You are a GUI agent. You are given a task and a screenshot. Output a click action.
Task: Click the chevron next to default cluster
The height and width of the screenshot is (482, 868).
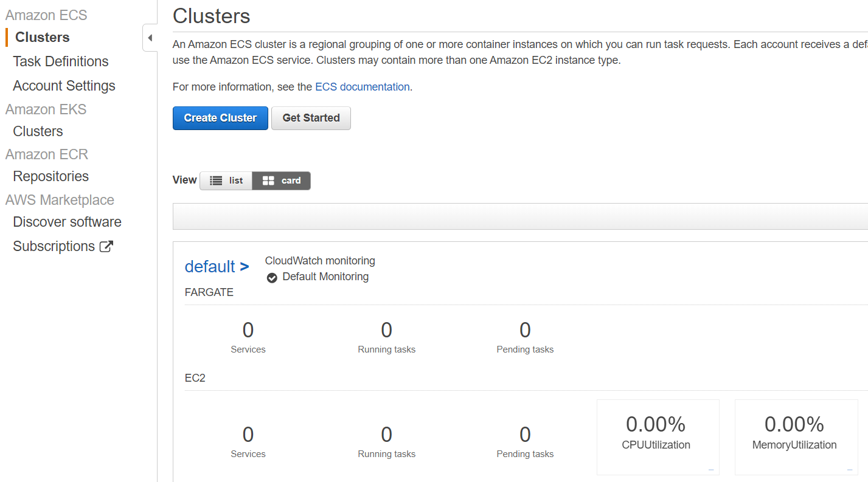pyautogui.click(x=245, y=267)
